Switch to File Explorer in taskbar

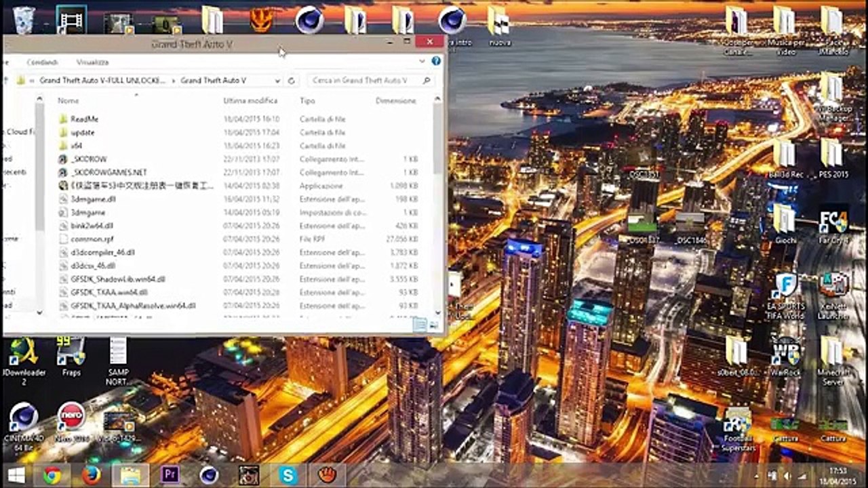pos(130,475)
